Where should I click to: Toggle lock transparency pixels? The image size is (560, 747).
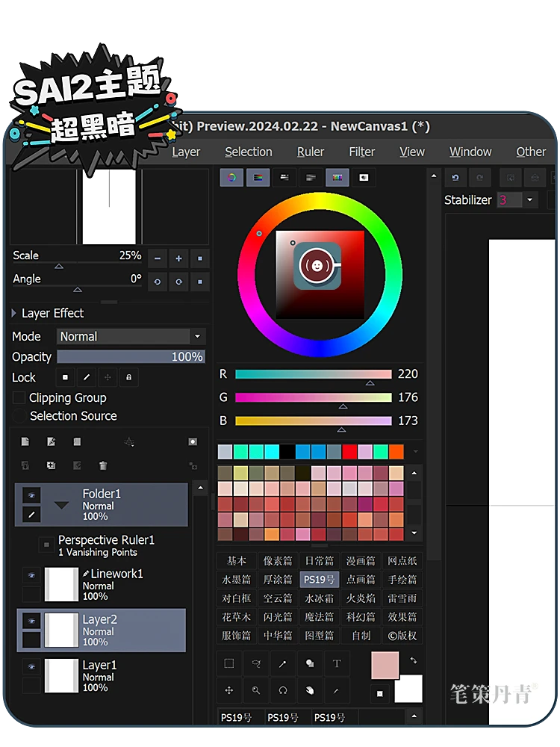pyautogui.click(x=65, y=377)
